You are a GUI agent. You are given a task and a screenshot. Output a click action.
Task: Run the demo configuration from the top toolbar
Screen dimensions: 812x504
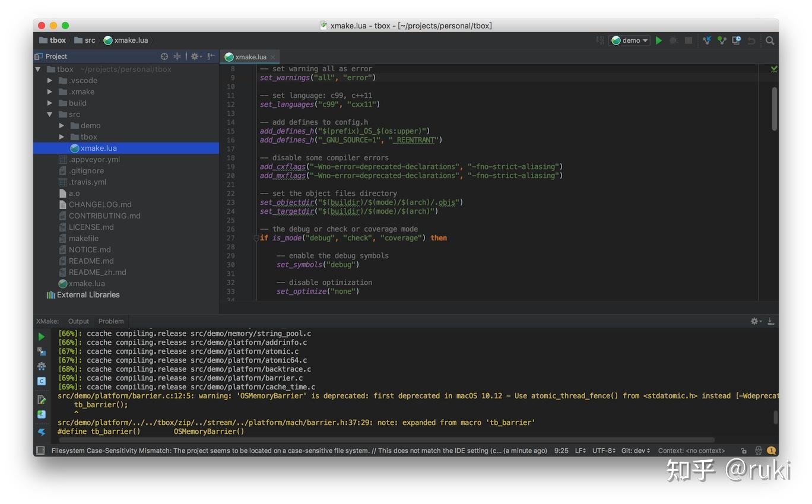coord(659,40)
